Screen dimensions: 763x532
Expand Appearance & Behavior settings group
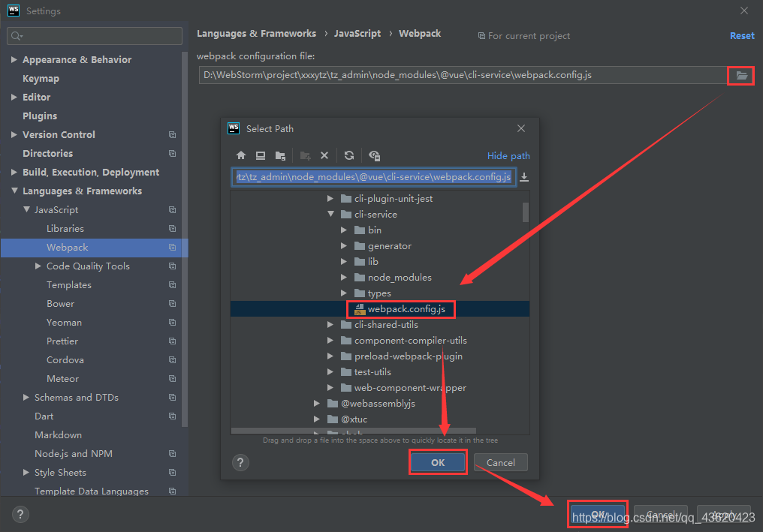pyautogui.click(x=14, y=59)
